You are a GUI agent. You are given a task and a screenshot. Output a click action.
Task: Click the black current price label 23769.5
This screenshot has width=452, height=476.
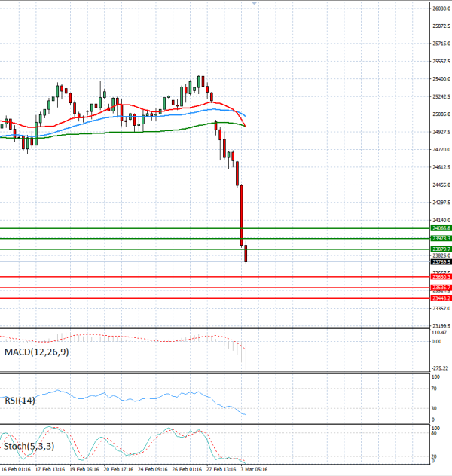441,262
